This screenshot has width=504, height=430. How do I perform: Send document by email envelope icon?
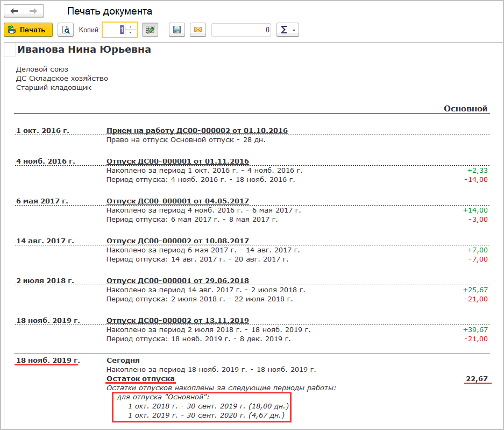198,30
